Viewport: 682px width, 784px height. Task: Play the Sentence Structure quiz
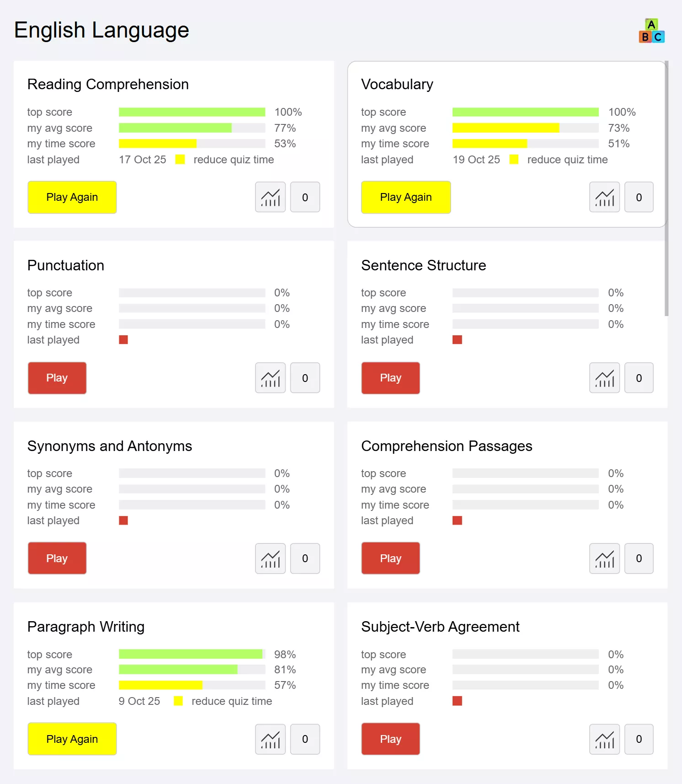(390, 378)
